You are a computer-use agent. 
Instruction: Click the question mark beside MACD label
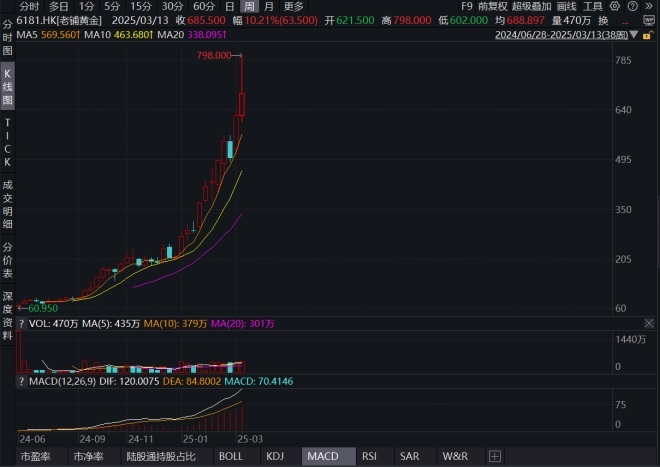22,381
